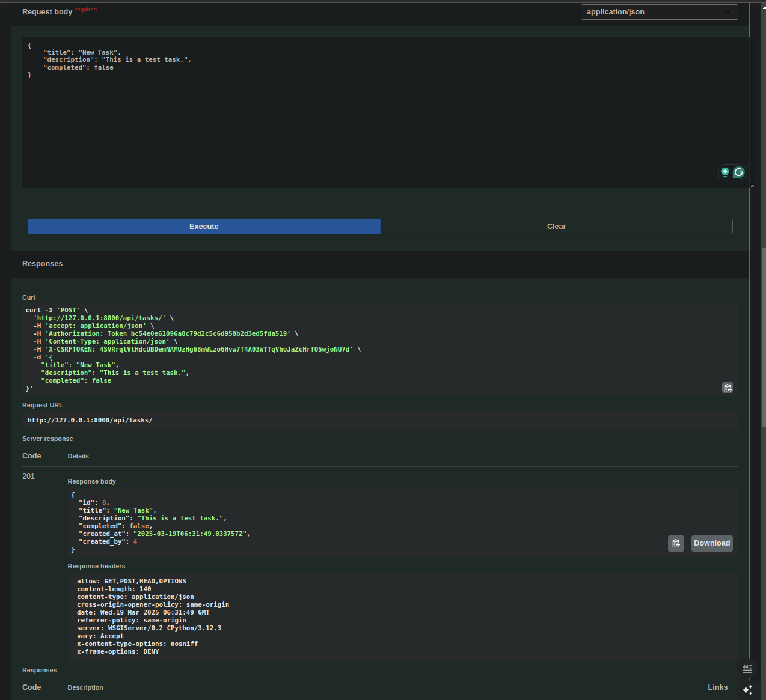The height and width of the screenshot is (700, 766).
Task: Click the green lightbulb extension icon
Action: (x=725, y=172)
